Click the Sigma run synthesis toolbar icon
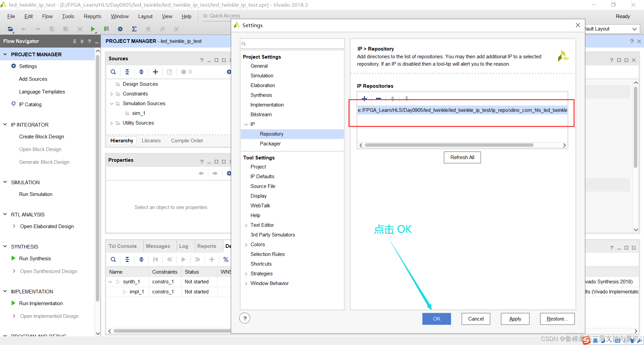This screenshot has width=644, height=345. pyautogui.click(x=134, y=29)
